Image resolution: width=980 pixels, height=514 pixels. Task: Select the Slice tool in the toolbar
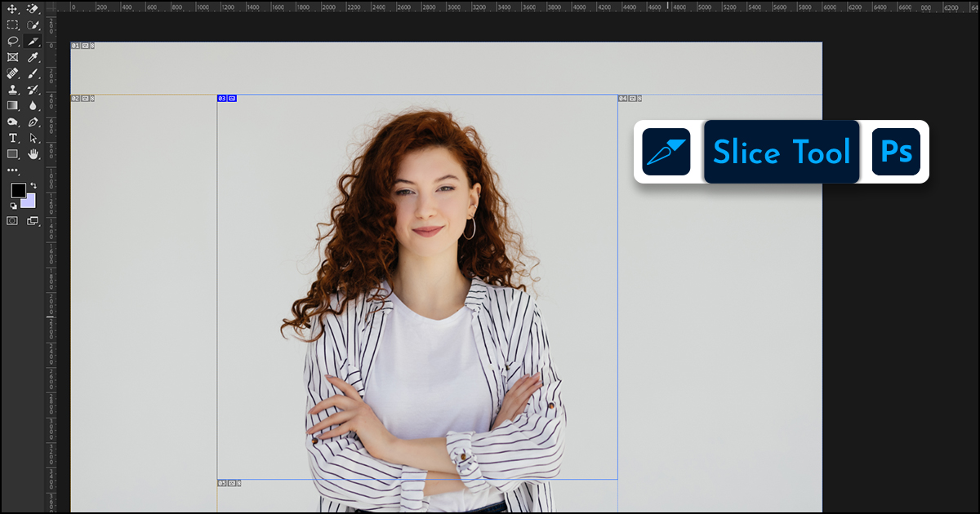point(33,41)
